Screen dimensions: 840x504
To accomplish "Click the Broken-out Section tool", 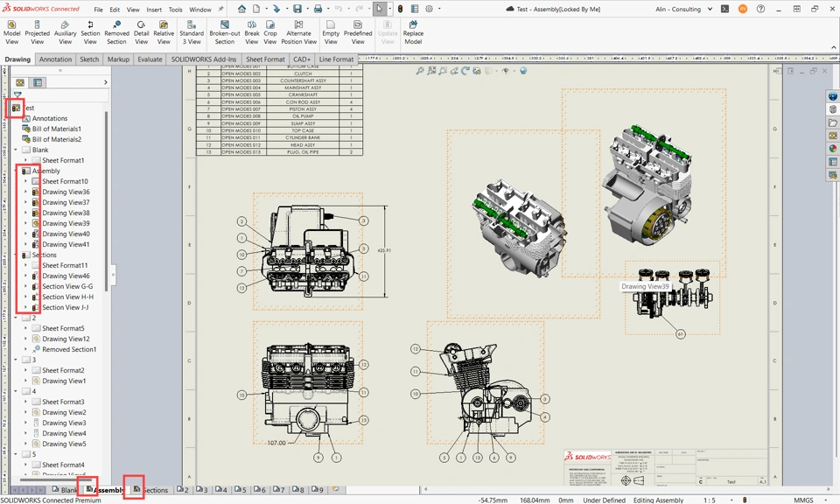I will 225,32.
